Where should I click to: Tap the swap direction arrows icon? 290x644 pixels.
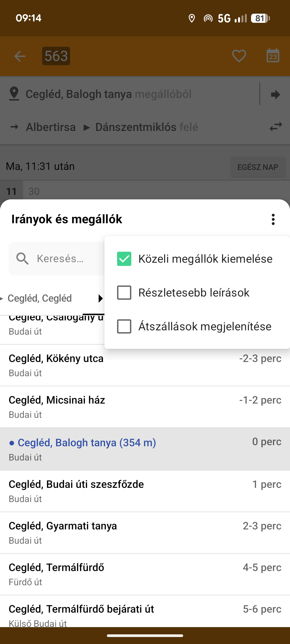click(276, 127)
